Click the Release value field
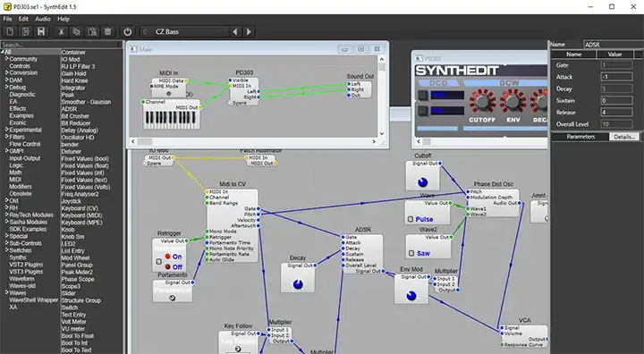The width and height of the screenshot is (644, 354). [616, 112]
